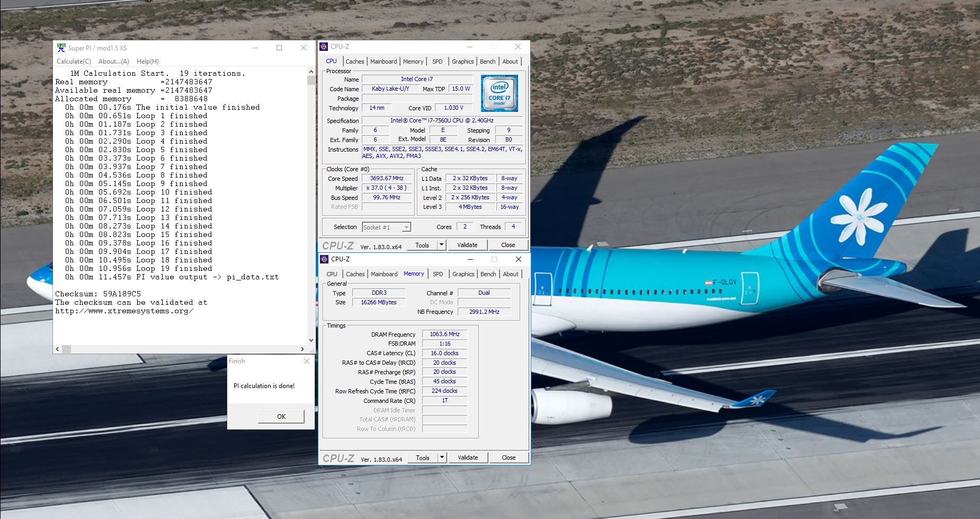Click Super PI horizontal scroll right arrow

[302, 349]
